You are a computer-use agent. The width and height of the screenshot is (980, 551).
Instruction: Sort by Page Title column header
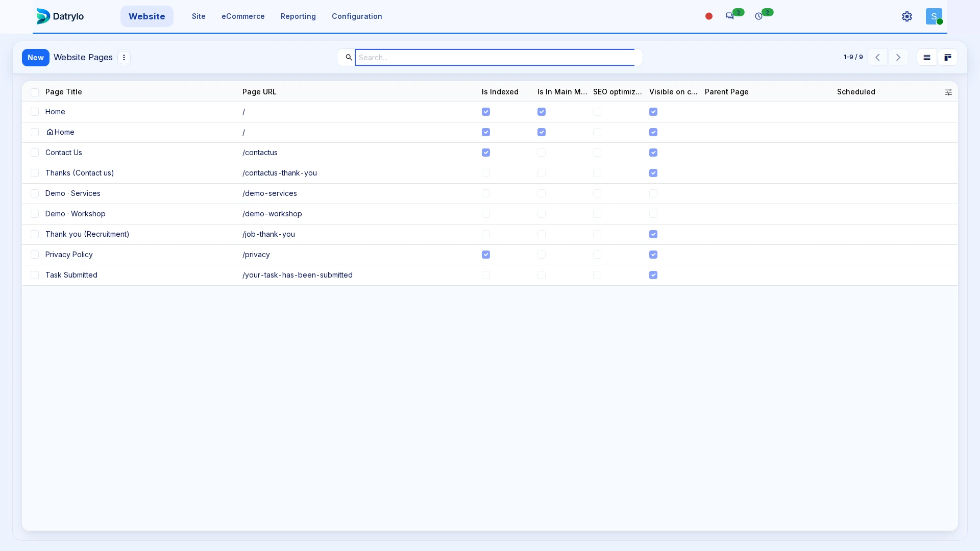(x=64, y=92)
